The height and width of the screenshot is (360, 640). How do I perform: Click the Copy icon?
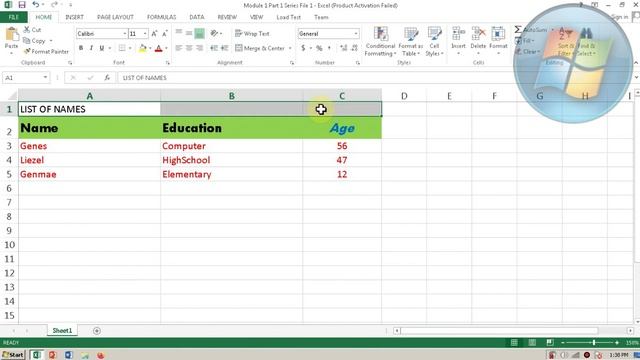(27, 40)
